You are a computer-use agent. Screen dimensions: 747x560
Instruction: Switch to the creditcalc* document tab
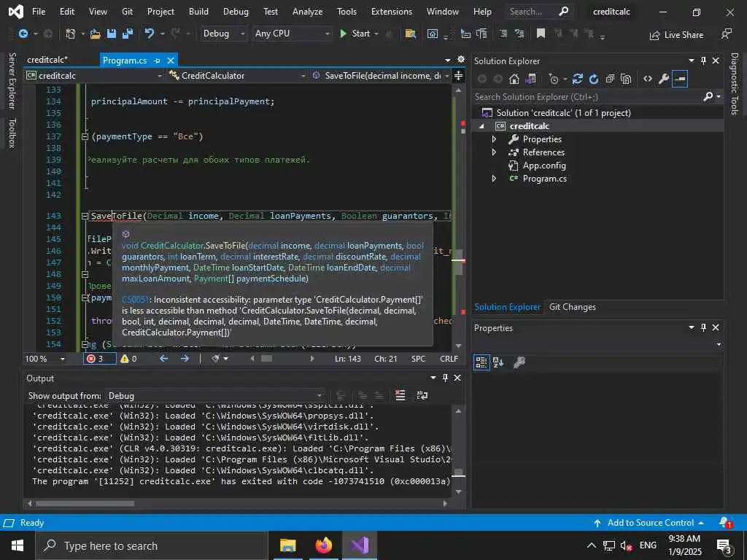(47, 60)
